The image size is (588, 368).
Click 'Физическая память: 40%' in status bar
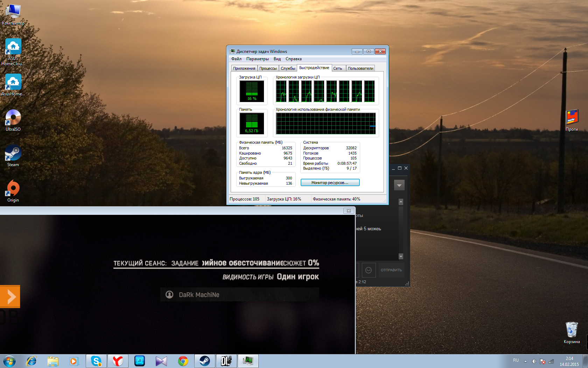[x=337, y=199]
